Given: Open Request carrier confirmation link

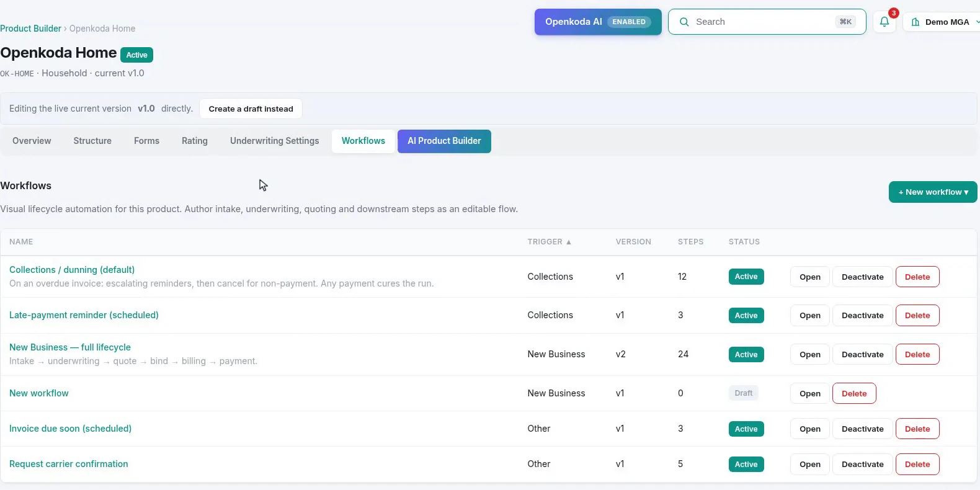Looking at the screenshot, I should click(x=69, y=464).
